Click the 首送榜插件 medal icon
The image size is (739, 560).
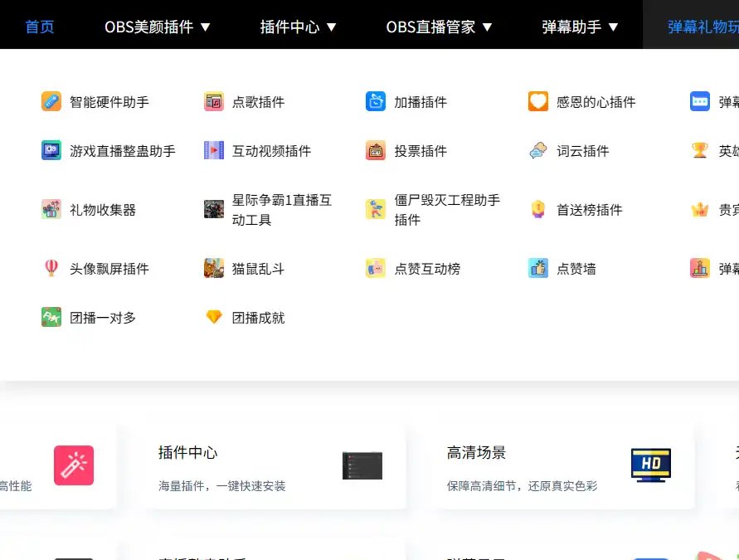coord(537,209)
